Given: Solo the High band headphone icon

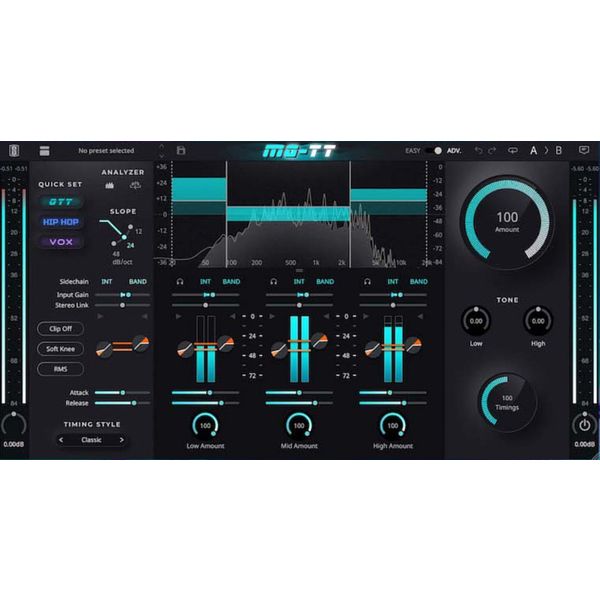Looking at the screenshot, I should (367, 282).
